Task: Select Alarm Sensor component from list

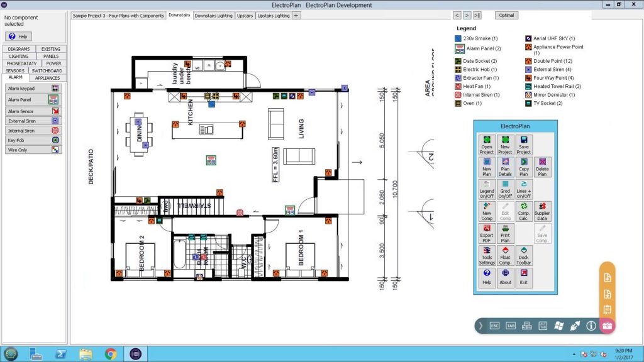Action: pyautogui.click(x=33, y=111)
